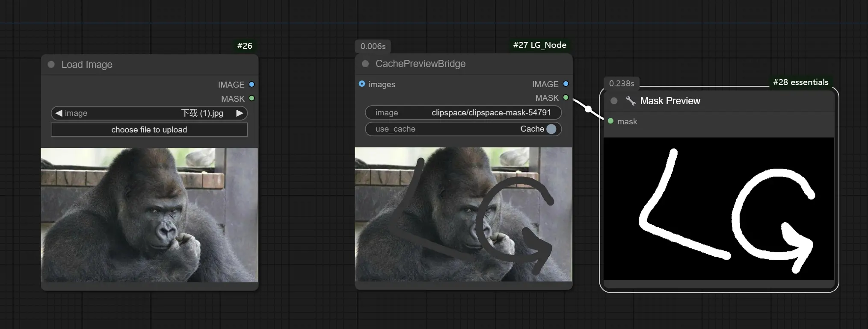
Task: Collapse the Mask Preview node via its dot
Action: tap(614, 101)
